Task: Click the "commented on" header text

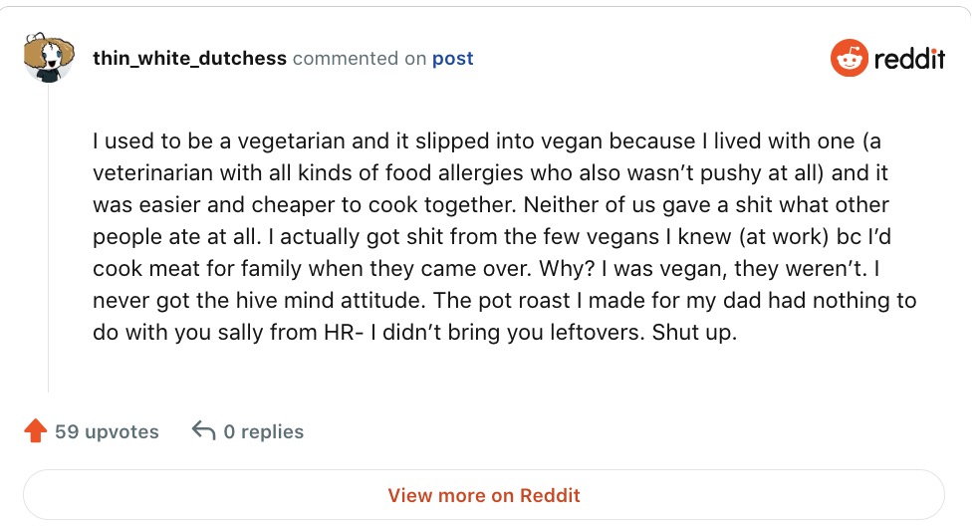Action: [360, 59]
